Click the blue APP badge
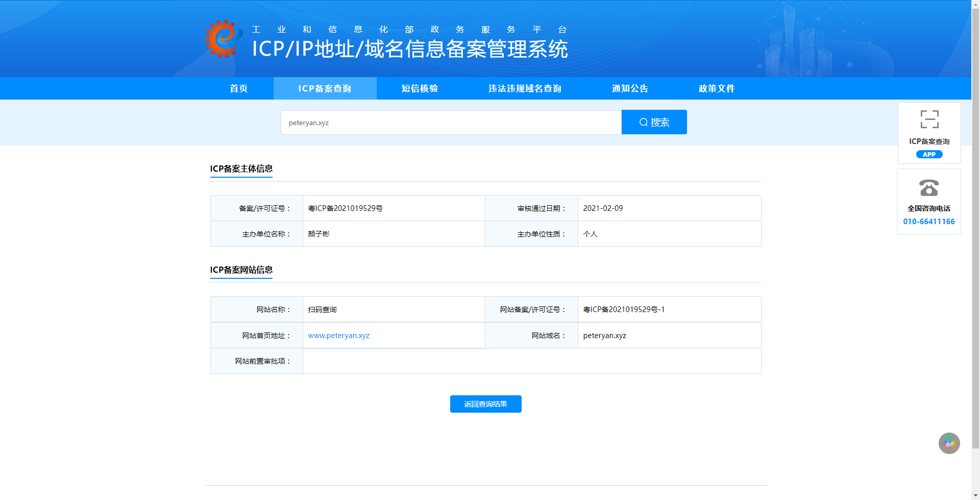Image resolution: width=980 pixels, height=500 pixels. coord(929,154)
